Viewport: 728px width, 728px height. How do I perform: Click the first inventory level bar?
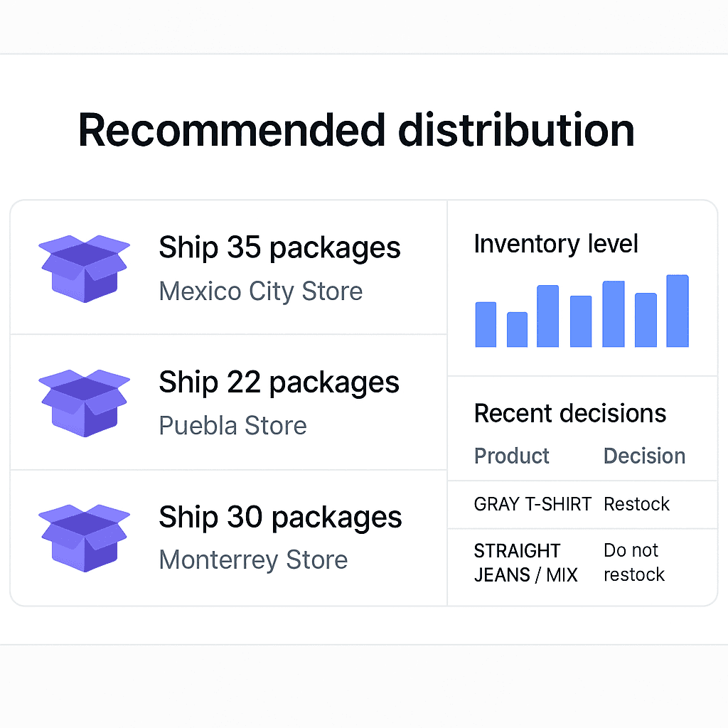tap(486, 324)
